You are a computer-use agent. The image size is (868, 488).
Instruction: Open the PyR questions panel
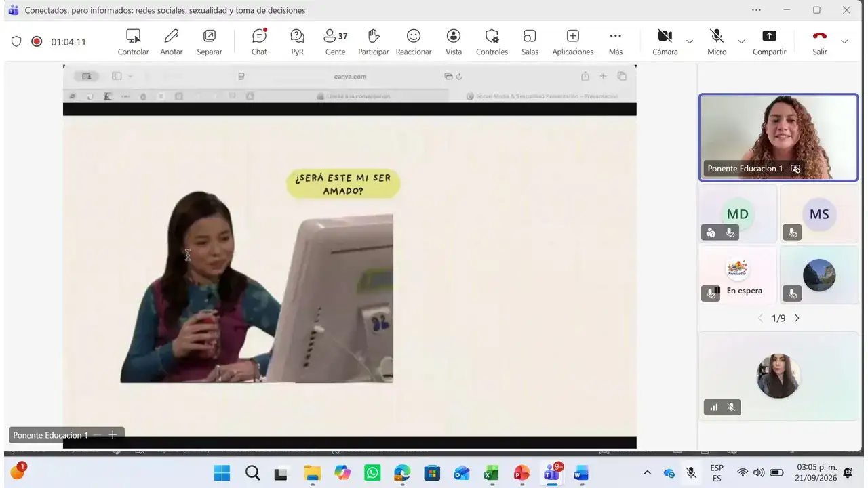tap(297, 42)
